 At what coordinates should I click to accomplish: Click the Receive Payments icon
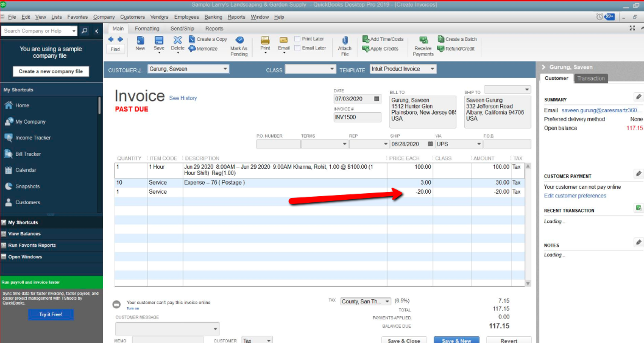pyautogui.click(x=423, y=40)
